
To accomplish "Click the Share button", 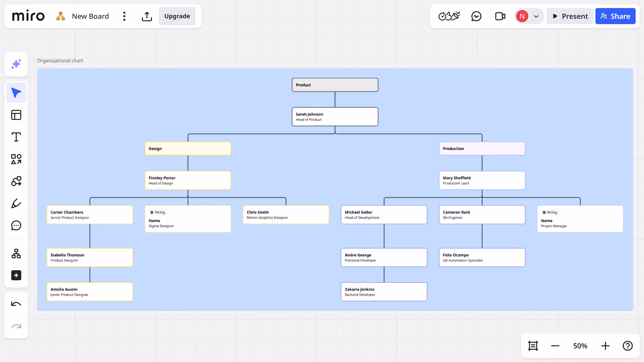I will pyautogui.click(x=615, y=16).
